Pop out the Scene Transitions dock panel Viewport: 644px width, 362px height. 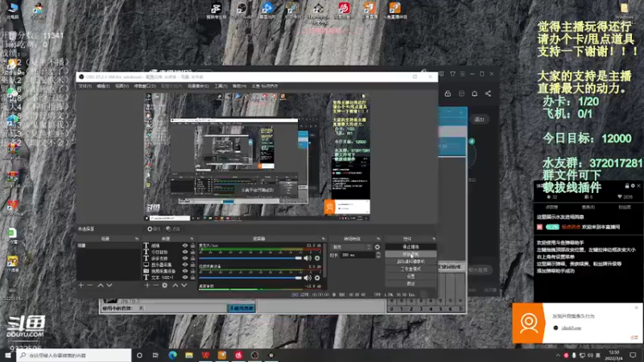point(378,238)
